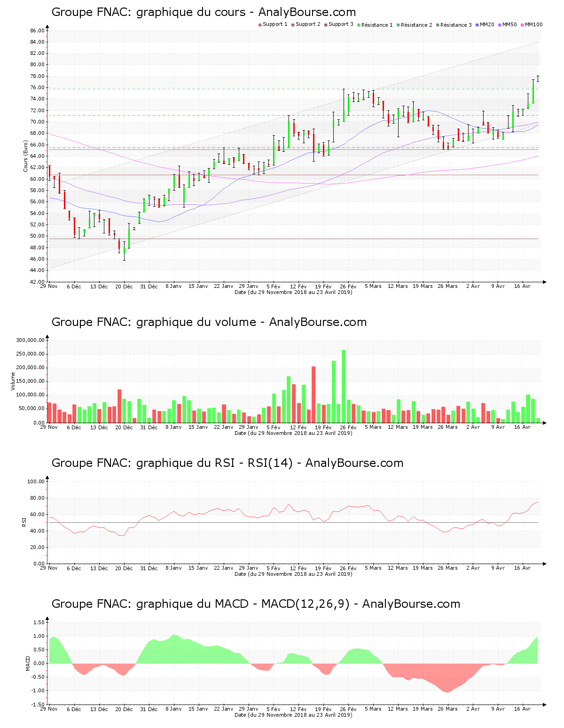Click the MM20 blue legend swatch
Image resolution: width=564 pixels, height=728 pixels.
tap(477, 25)
